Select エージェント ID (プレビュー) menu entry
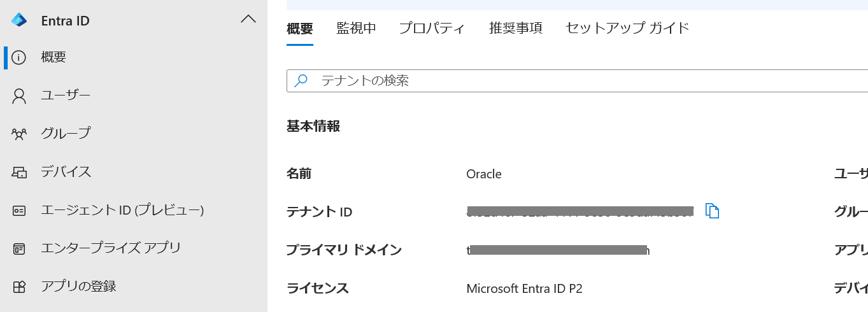The image size is (868, 312). pyautogui.click(x=122, y=210)
